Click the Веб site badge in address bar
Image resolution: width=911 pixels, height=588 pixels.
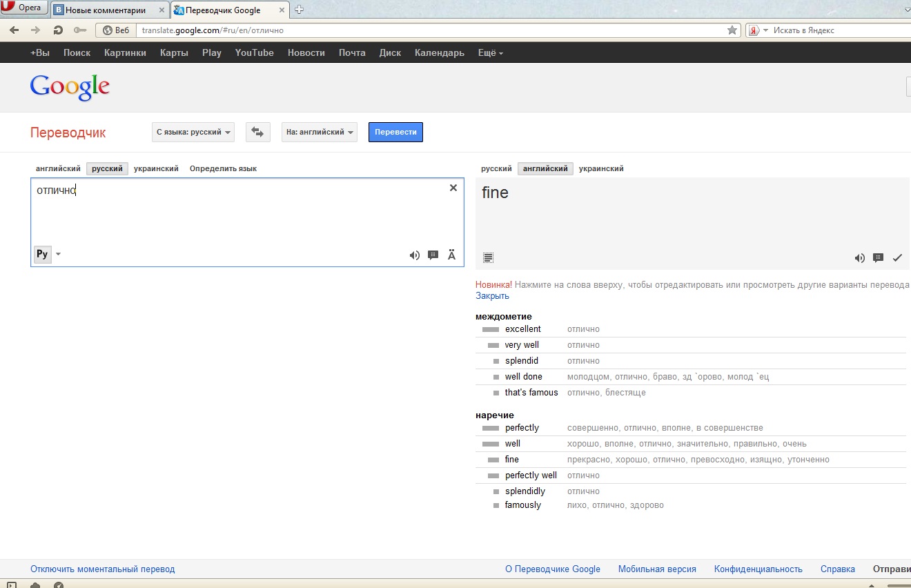coord(116,30)
